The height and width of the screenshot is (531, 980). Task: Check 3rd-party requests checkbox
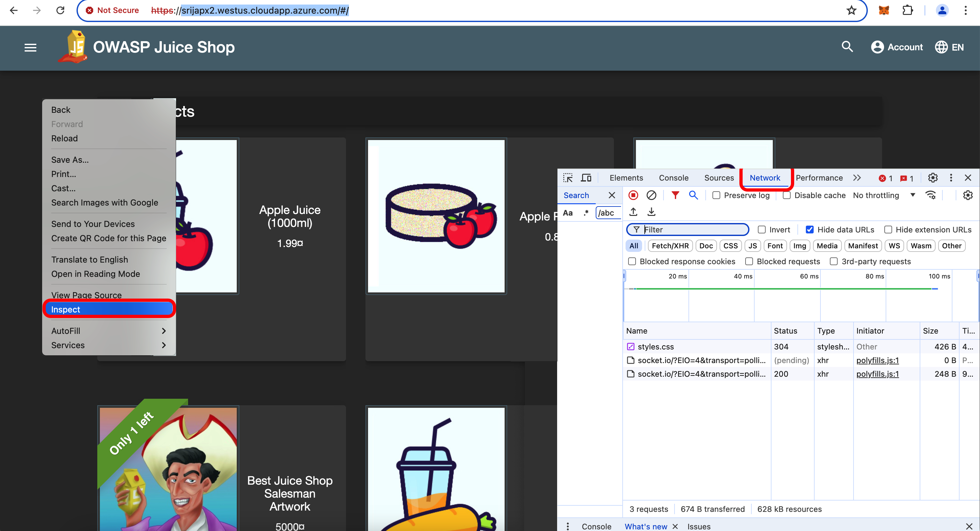(833, 261)
